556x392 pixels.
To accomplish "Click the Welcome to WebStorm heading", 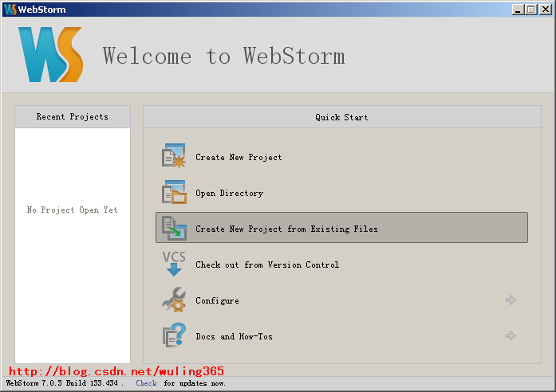I will 223,56.
